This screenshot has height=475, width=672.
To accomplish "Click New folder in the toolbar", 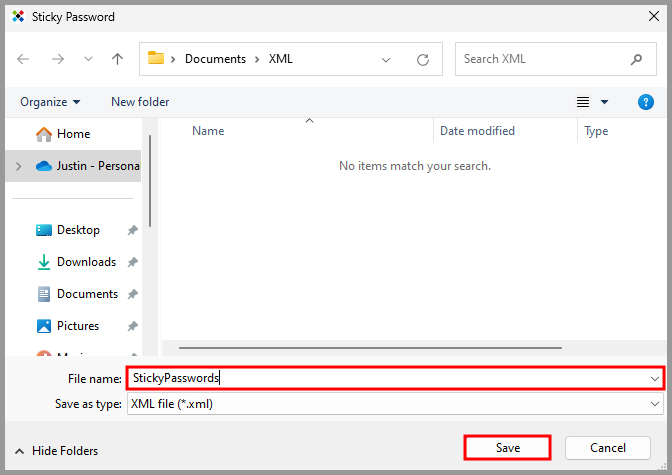I will click(x=140, y=102).
